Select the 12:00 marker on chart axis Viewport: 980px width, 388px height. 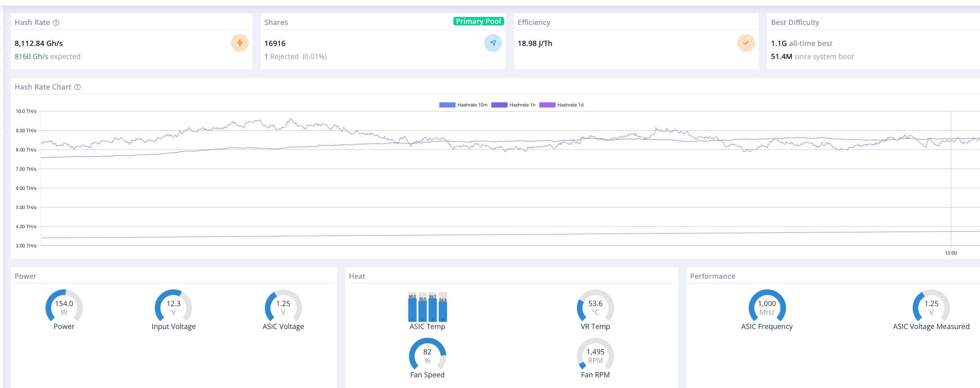click(x=951, y=253)
